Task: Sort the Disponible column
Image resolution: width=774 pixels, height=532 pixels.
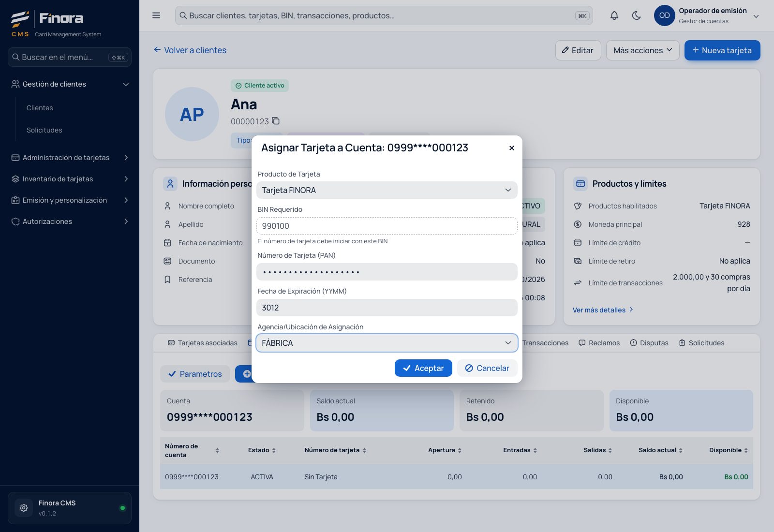Action: click(746, 450)
